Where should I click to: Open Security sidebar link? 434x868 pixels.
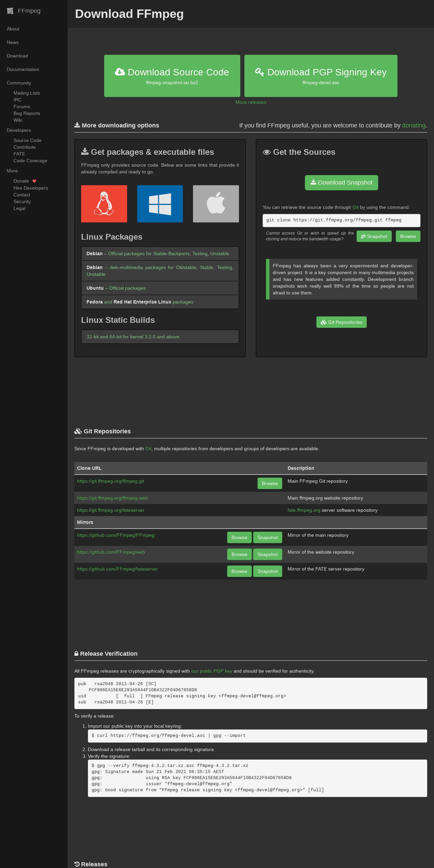(22, 201)
